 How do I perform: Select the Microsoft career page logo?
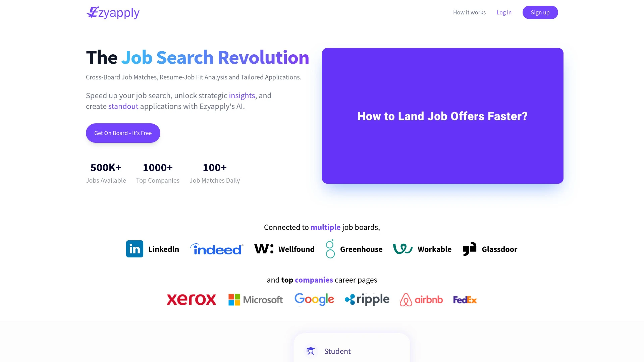tap(255, 299)
